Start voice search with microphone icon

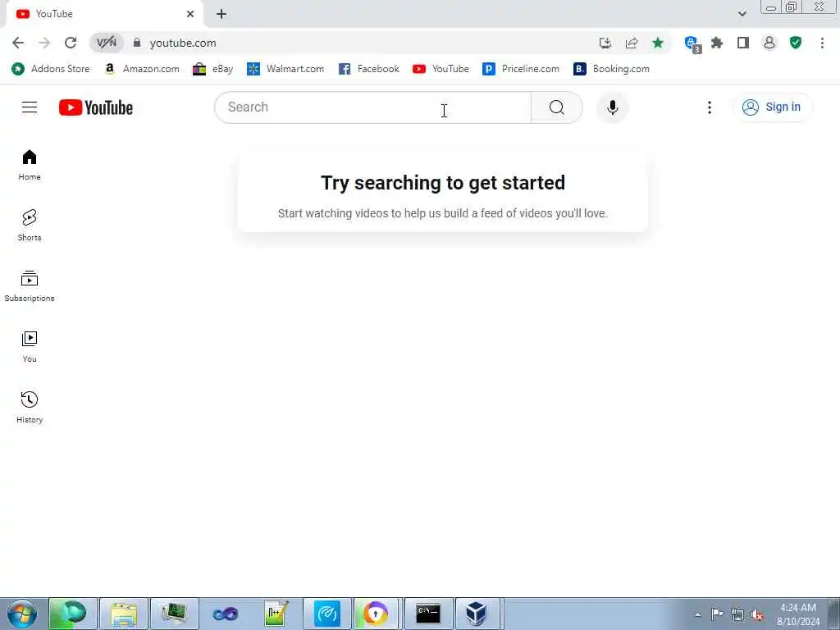(612, 107)
